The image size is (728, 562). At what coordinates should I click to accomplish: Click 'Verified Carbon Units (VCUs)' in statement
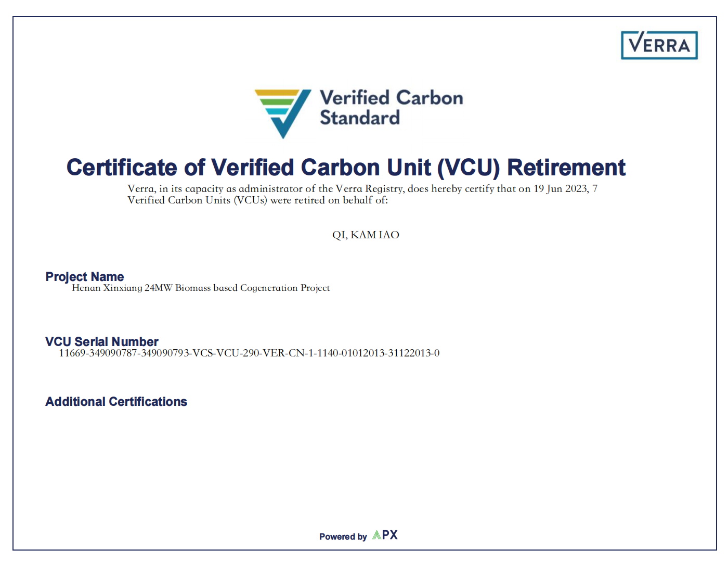tap(198, 200)
